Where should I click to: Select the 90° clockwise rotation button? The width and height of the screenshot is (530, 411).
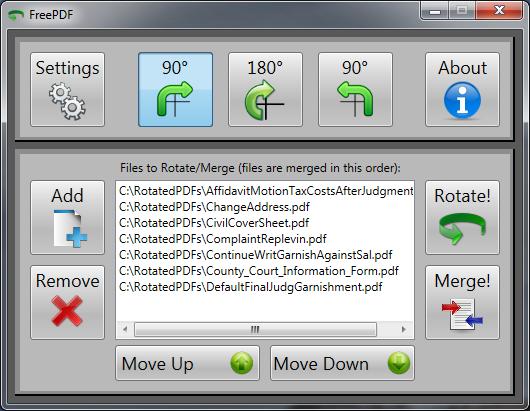pyautogui.click(x=175, y=90)
